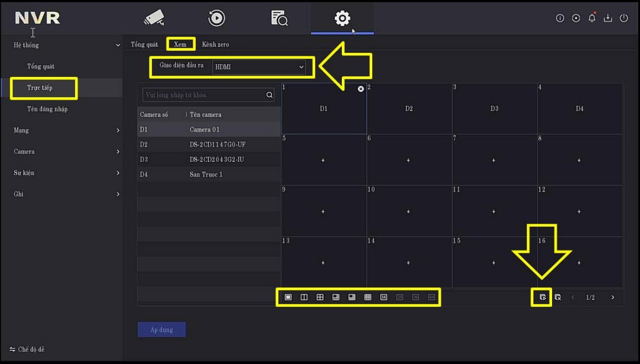Open the live view camera icon
640x364 pixels.
[x=154, y=18]
